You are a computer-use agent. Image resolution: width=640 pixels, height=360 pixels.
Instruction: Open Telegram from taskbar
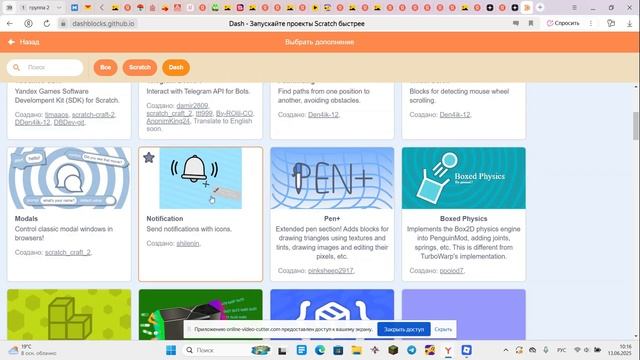pos(411,350)
